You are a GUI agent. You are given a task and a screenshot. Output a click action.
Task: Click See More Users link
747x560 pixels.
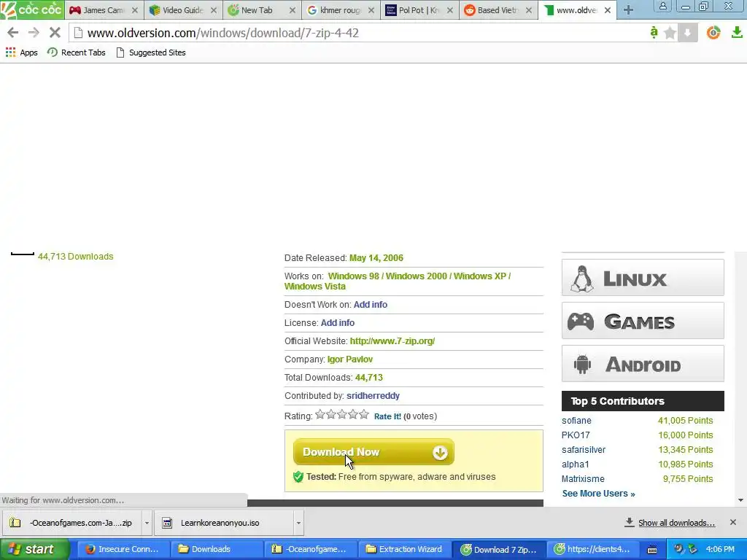pyautogui.click(x=598, y=494)
